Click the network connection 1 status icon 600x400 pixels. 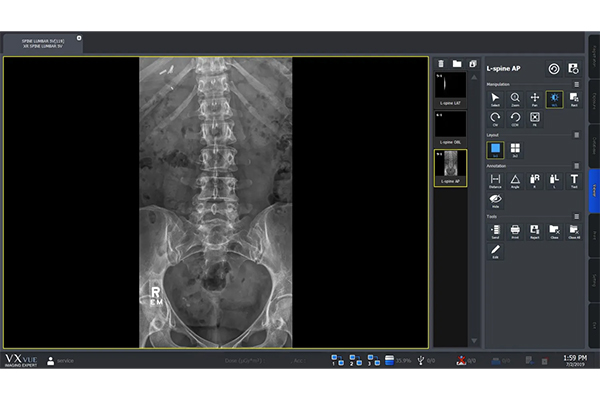pyautogui.click(x=337, y=360)
